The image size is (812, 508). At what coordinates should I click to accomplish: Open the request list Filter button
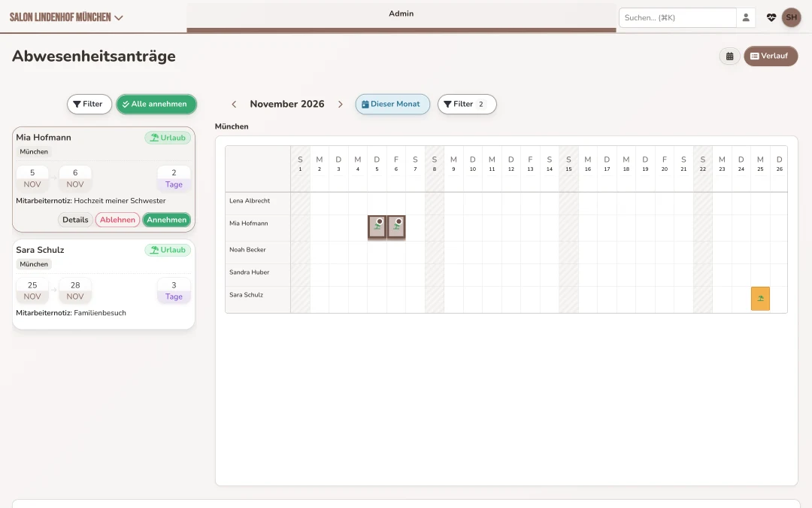click(89, 104)
